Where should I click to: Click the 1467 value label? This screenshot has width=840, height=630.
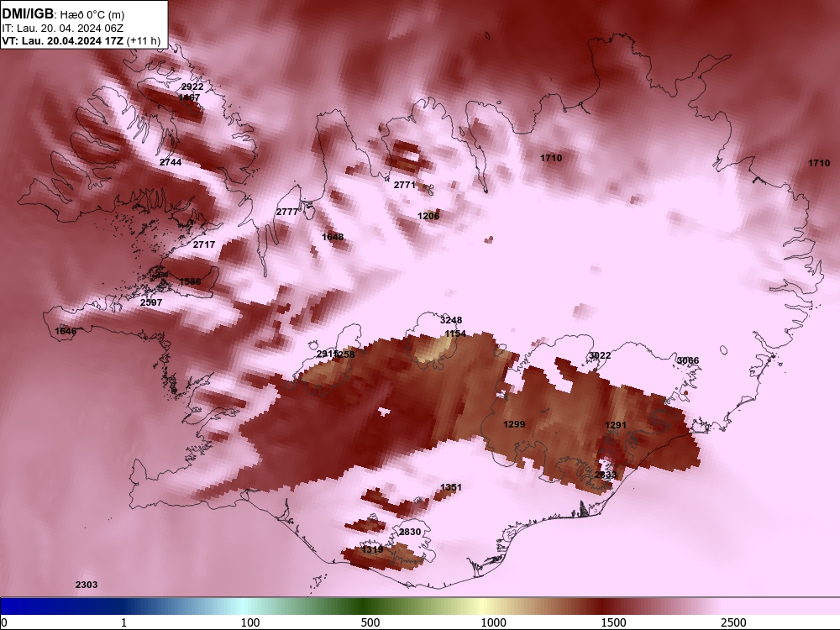pyautogui.click(x=189, y=97)
